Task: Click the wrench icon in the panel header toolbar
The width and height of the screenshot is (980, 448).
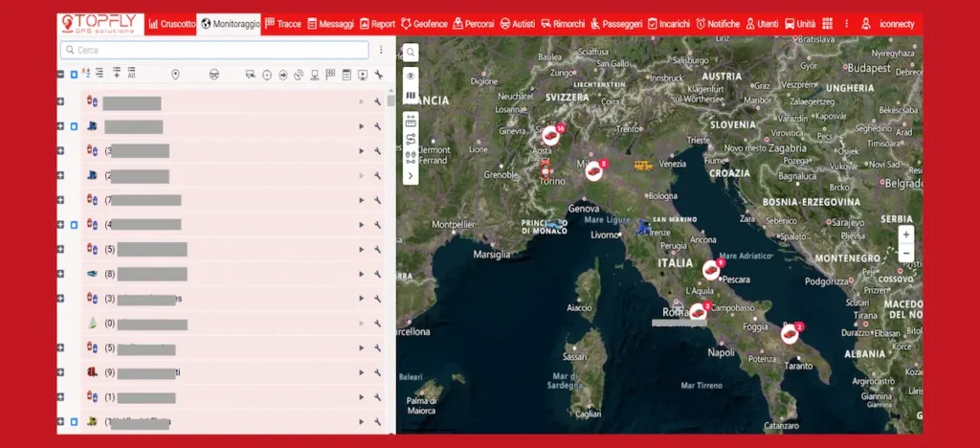Action: [379, 75]
